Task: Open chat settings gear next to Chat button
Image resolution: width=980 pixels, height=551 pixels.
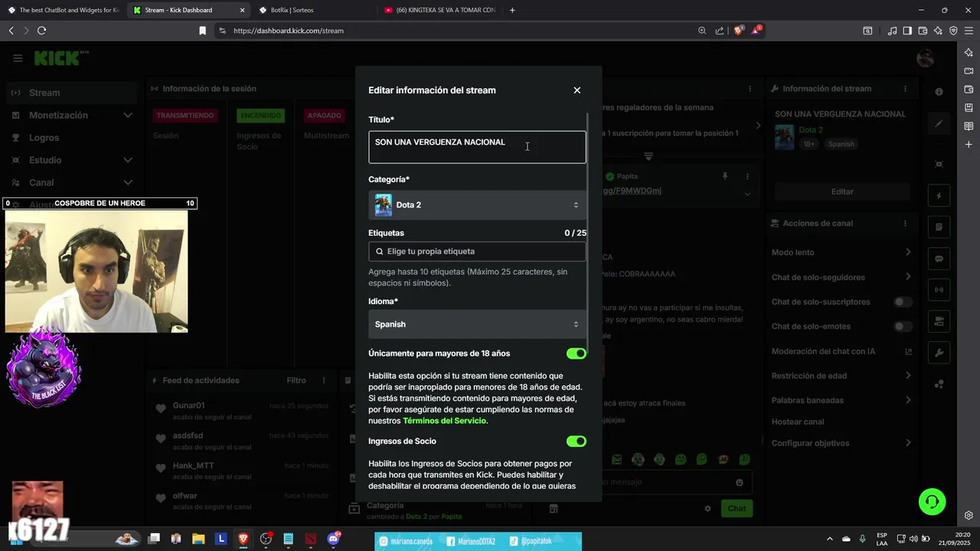Action: (x=707, y=508)
